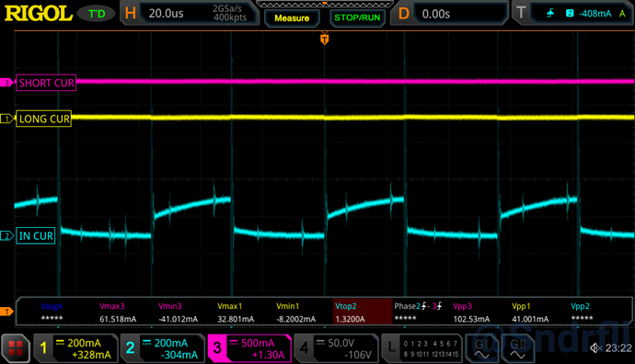Select the Vpp3 measurement item
Image resolution: width=635 pixels, height=364 pixels.
(471, 313)
